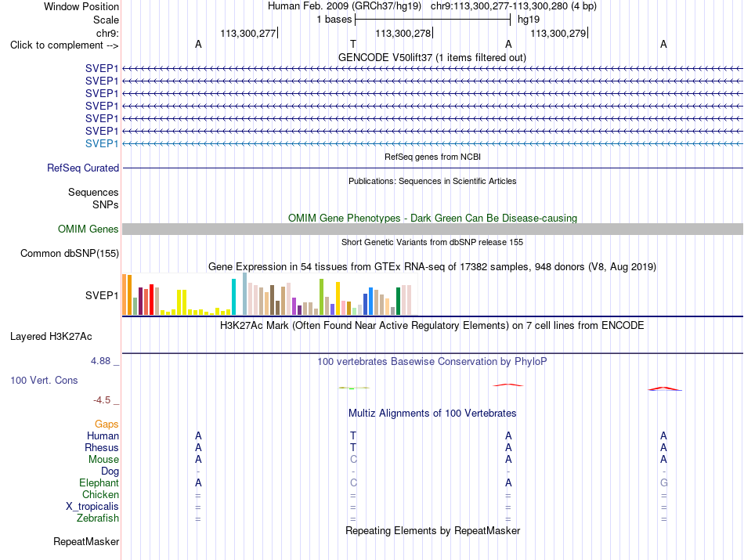Click the chr9: ruler label
Screen dimensions: 744x560
click(x=107, y=33)
